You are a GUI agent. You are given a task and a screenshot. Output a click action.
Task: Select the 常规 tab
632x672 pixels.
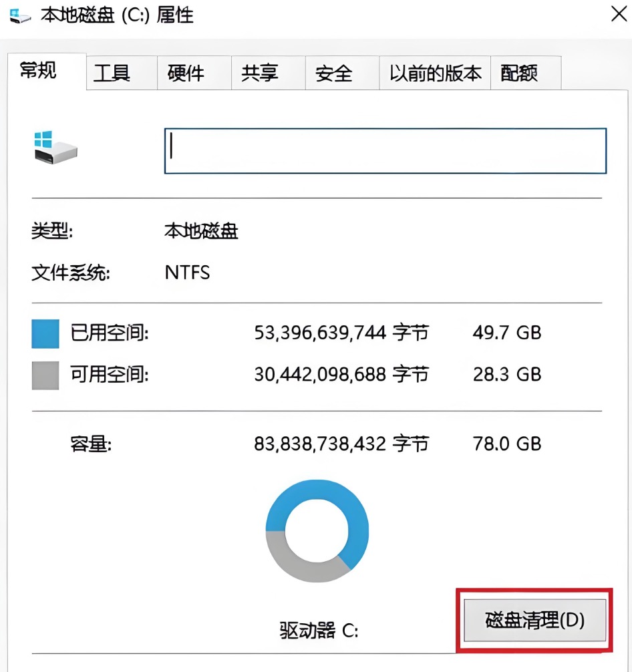[x=39, y=71]
